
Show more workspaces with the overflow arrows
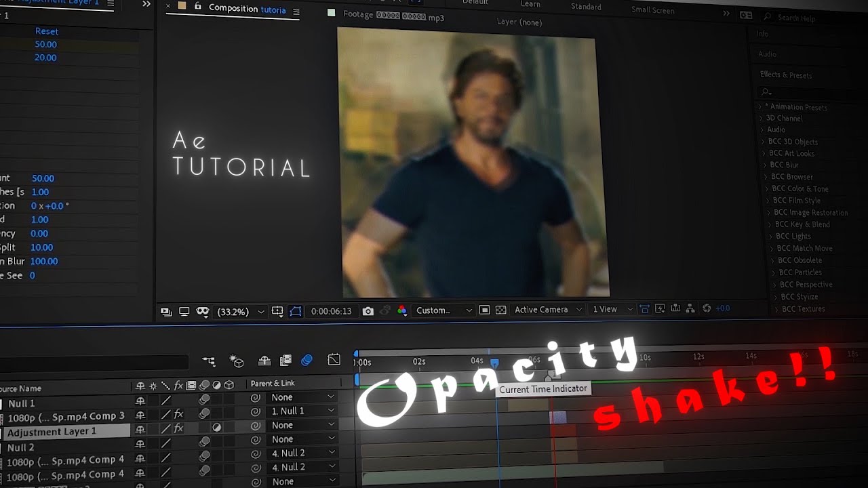(726, 13)
